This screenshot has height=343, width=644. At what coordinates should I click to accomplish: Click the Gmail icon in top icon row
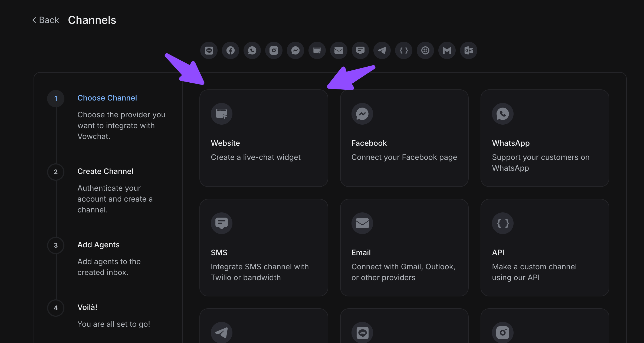coord(447,50)
